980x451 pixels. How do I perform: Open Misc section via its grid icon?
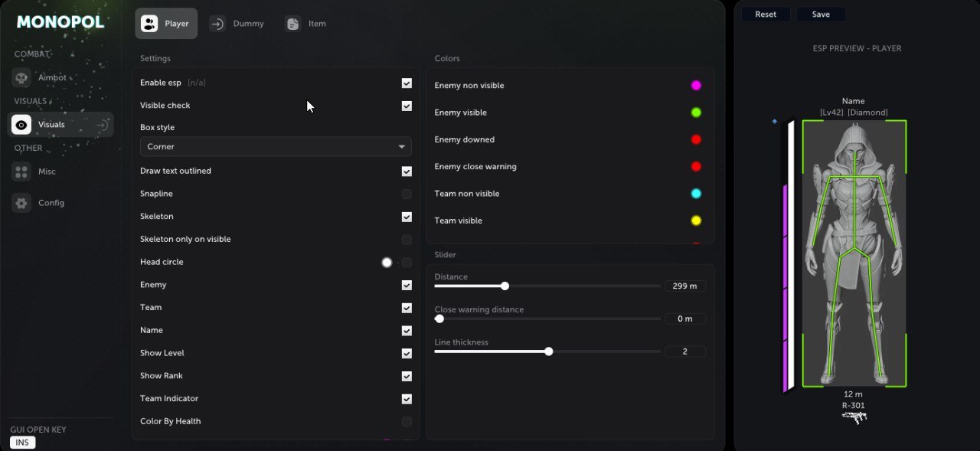[21, 172]
